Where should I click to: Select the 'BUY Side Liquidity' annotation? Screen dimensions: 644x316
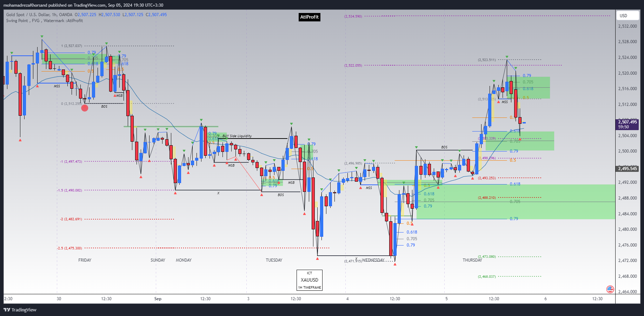click(x=237, y=136)
